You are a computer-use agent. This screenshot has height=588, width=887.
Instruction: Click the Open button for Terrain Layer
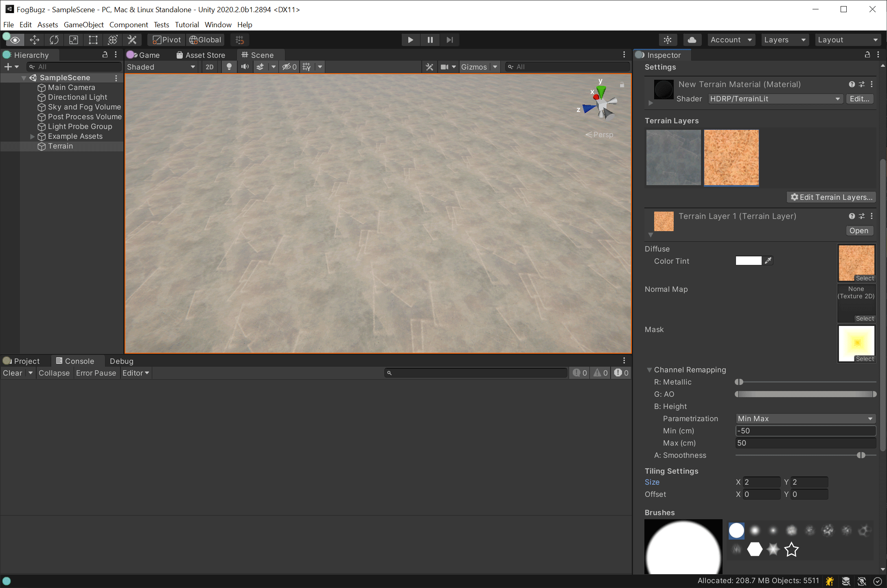coord(859,231)
